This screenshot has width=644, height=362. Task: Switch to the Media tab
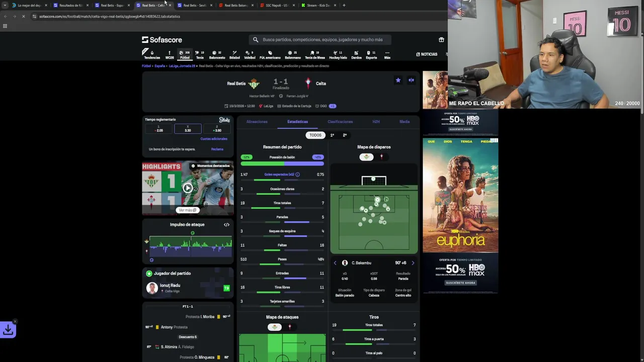coord(405,122)
